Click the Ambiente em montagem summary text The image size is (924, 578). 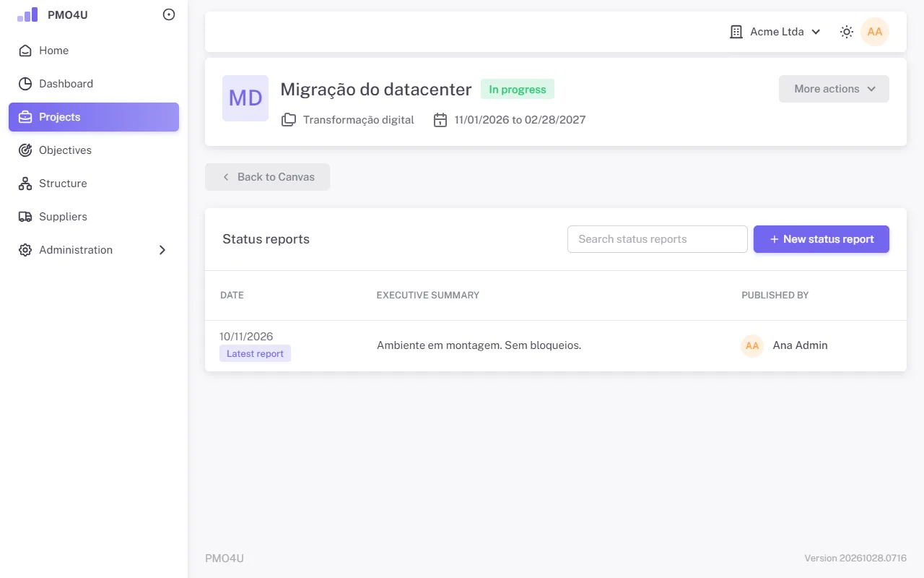click(x=479, y=345)
